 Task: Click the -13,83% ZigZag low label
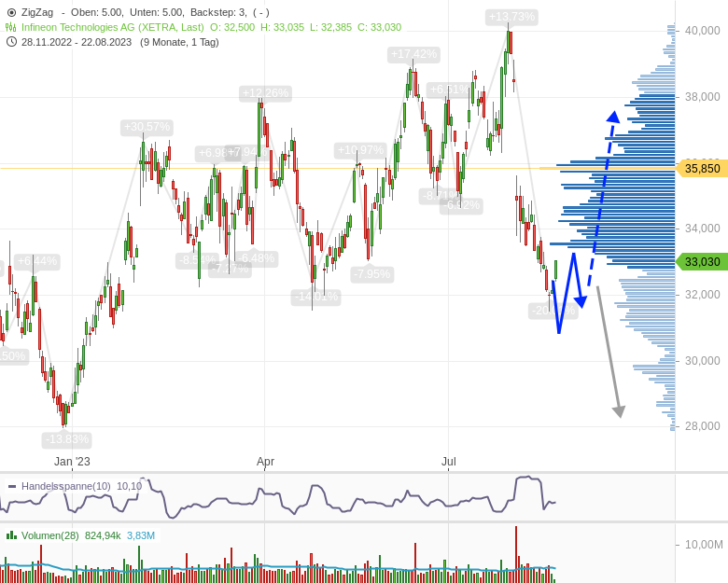tap(66, 439)
